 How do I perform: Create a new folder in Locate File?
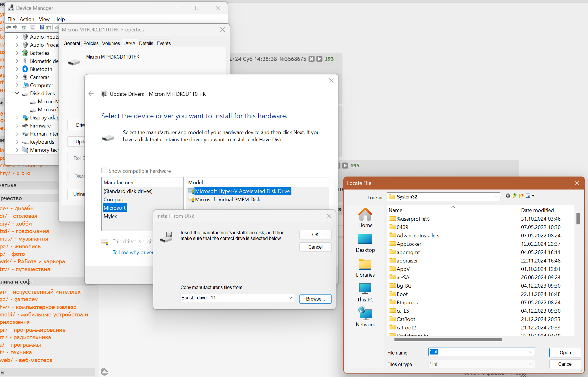pos(521,196)
